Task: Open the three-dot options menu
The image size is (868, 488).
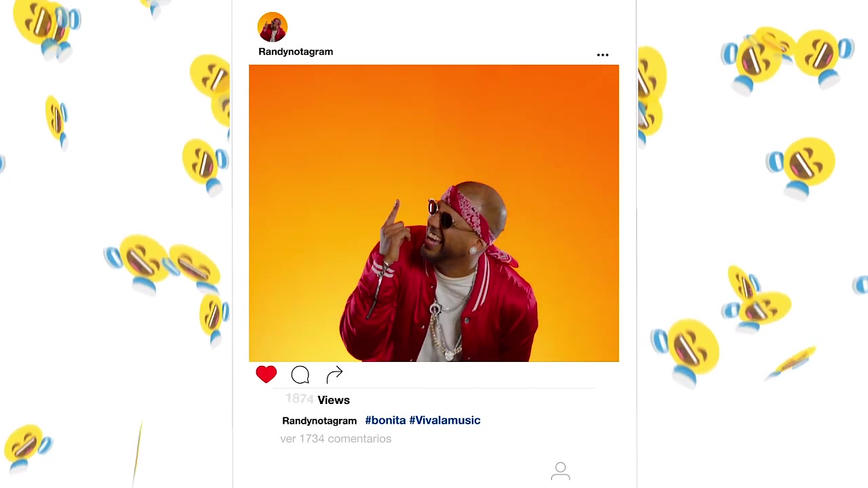Action: point(603,55)
